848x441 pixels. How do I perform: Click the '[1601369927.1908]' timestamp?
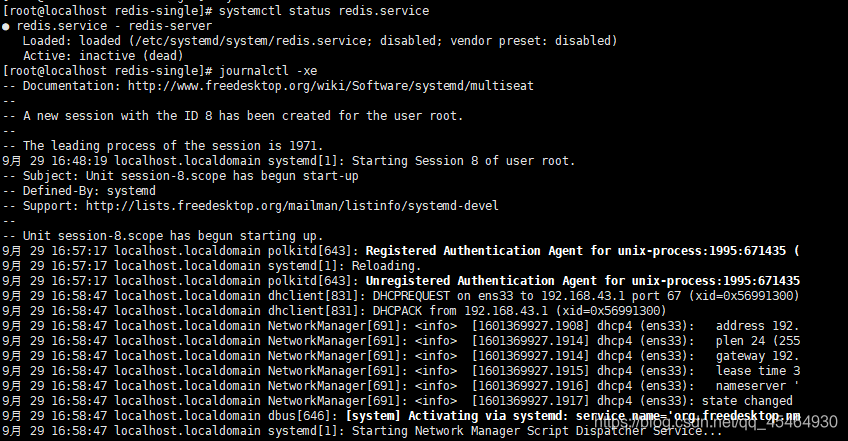click(x=529, y=326)
